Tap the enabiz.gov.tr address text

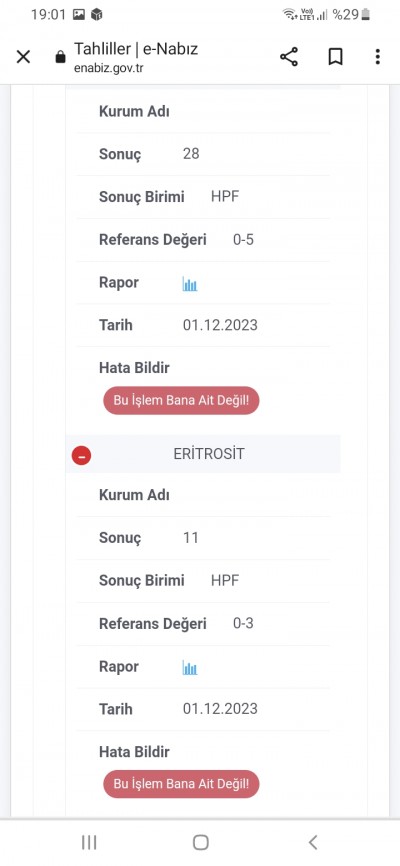109,67
